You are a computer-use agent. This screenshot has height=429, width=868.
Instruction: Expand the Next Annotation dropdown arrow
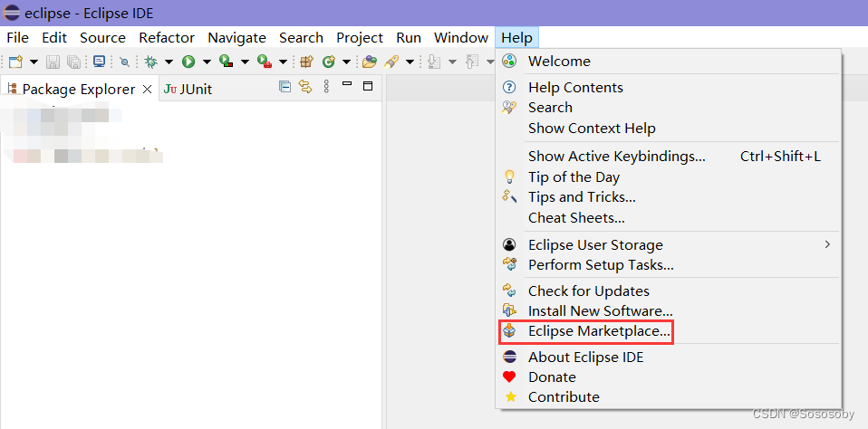452,62
